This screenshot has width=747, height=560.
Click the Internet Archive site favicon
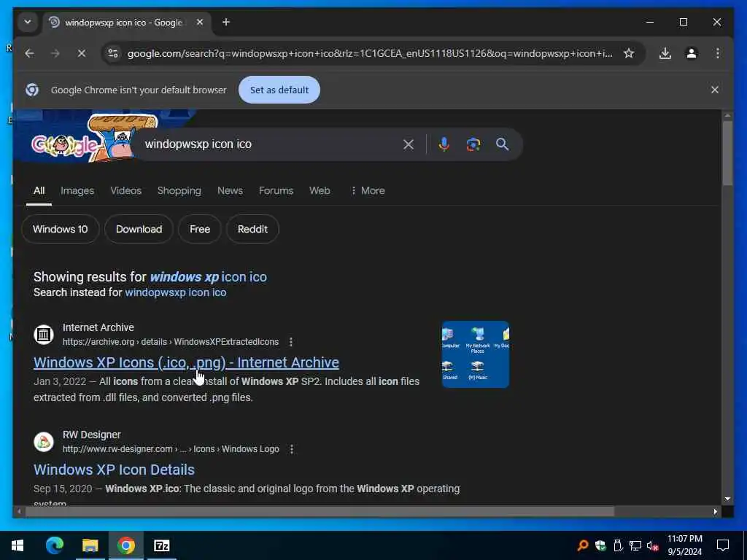coord(43,334)
